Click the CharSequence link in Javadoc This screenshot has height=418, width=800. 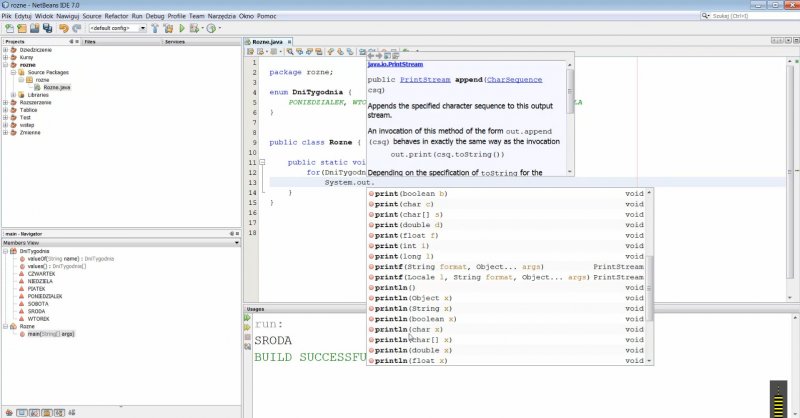point(516,78)
